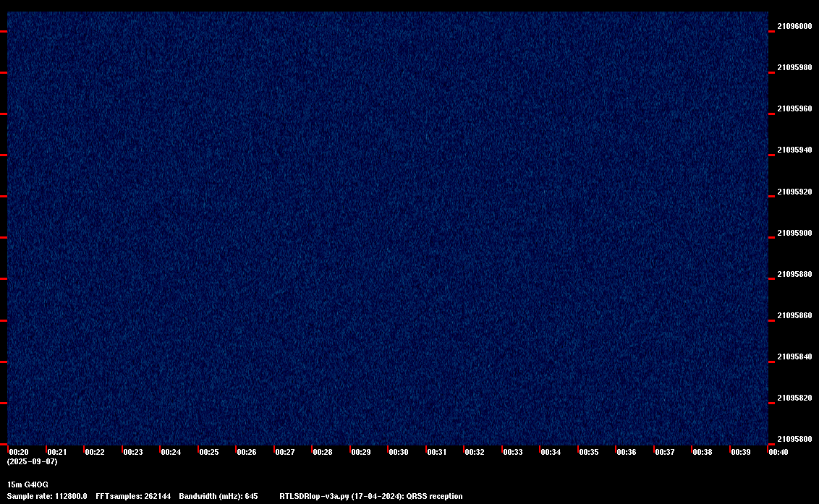This screenshot has width=819, height=504.
Task: Click the 00:37 time label
Action: [664, 452]
